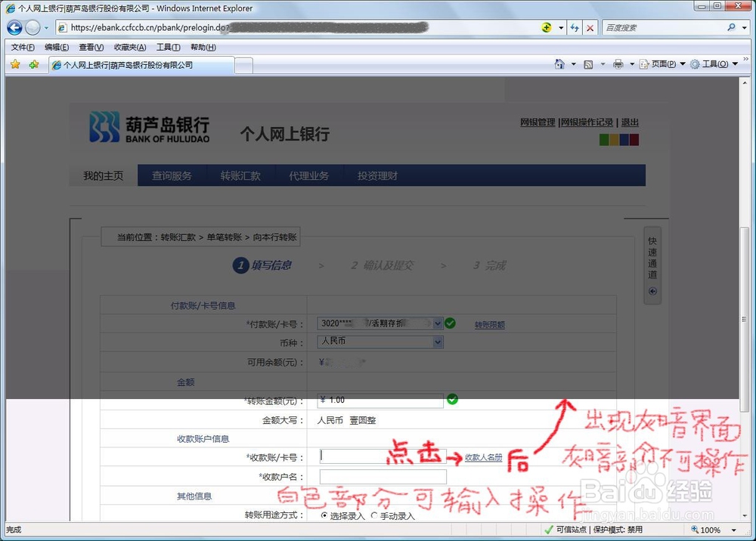
Task: Open the 页面(P) command bar menu
Action: click(662, 64)
